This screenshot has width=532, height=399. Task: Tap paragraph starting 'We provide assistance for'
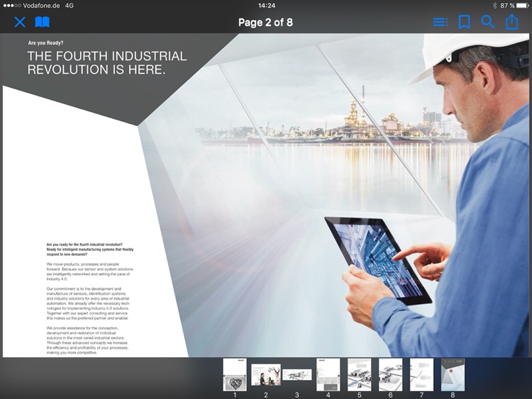[x=87, y=340]
